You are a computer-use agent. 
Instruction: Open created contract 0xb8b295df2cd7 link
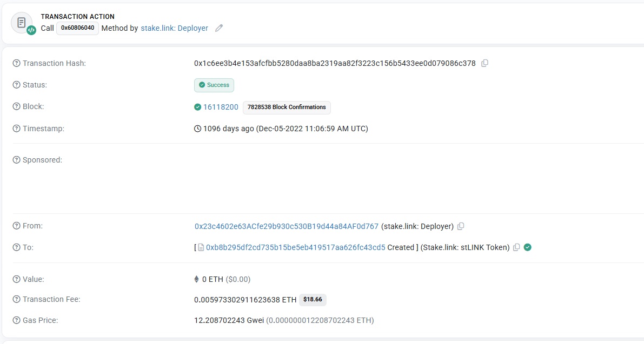[x=296, y=247]
